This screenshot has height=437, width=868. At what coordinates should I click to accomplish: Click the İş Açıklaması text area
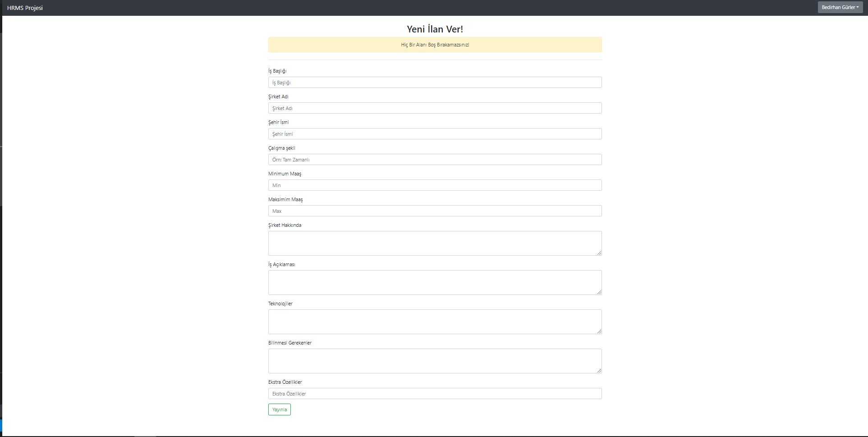[x=434, y=282]
